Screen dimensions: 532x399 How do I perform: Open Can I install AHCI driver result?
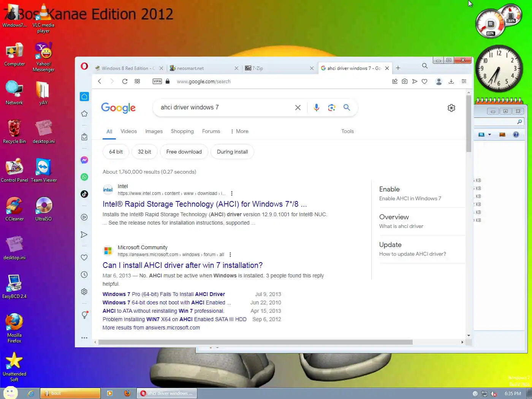[182, 265]
